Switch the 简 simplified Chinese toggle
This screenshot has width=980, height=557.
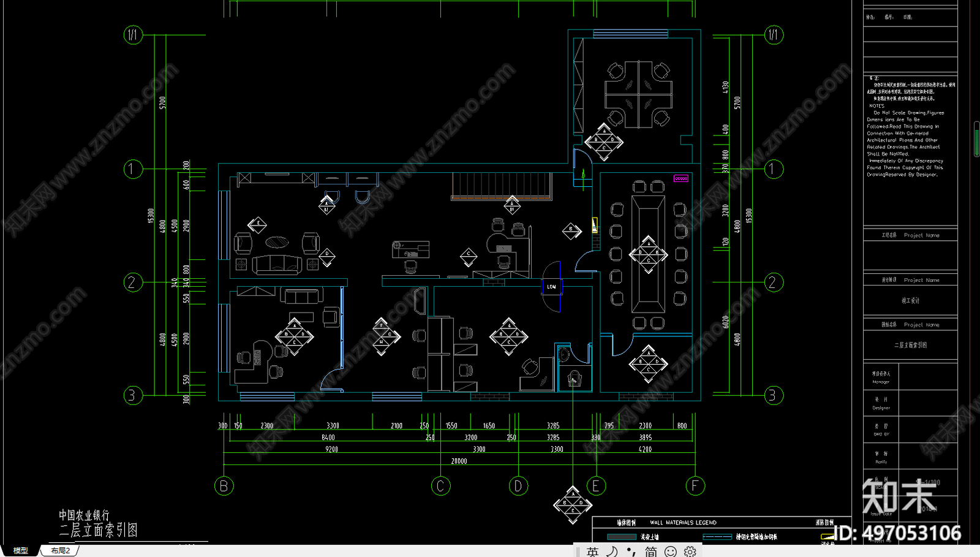650,551
